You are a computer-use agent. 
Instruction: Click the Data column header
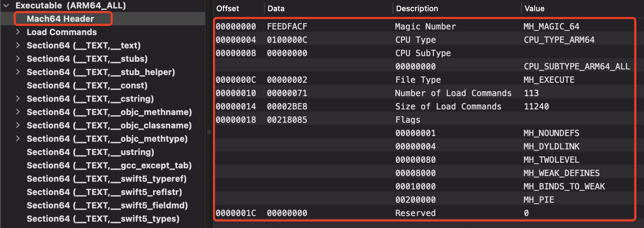(276, 8)
